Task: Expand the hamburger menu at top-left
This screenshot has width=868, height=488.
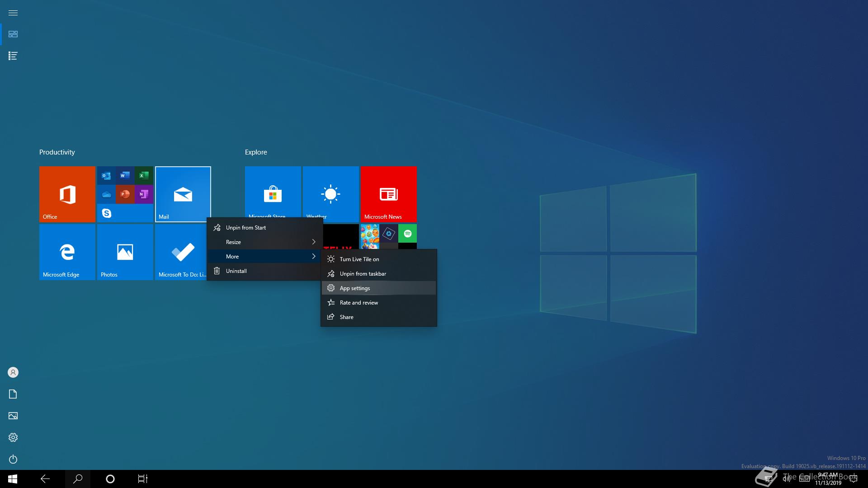Action: [13, 13]
